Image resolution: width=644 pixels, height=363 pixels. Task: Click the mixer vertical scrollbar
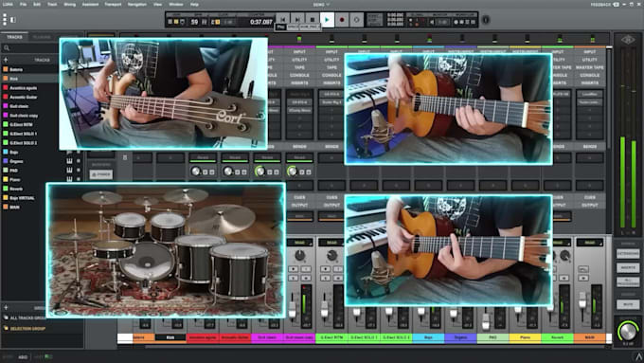(608, 99)
